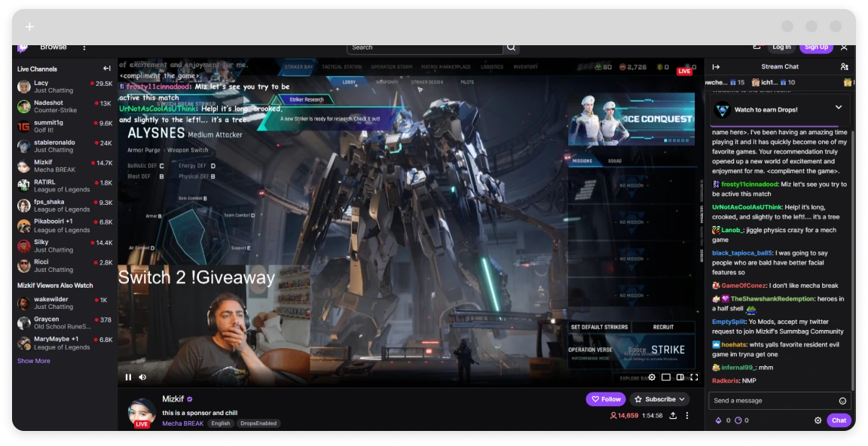Open Lacy's channel in sidebar
This screenshot has height=446, width=868.
(65, 87)
